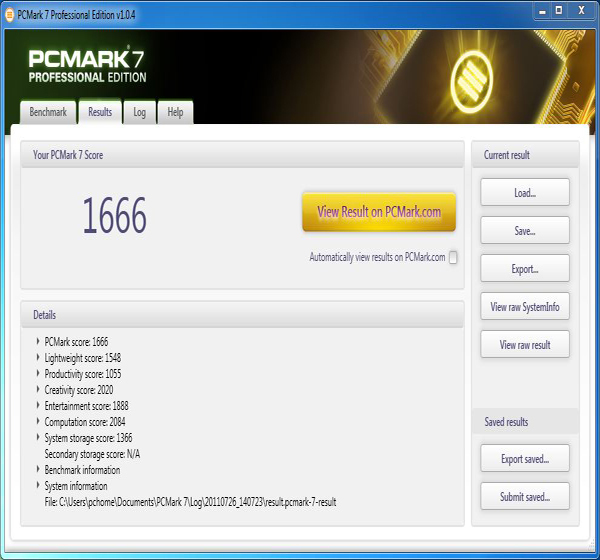This screenshot has height=560, width=600.
Task: Click the PCMark 7 title bar app icon
Action: pos(10,15)
